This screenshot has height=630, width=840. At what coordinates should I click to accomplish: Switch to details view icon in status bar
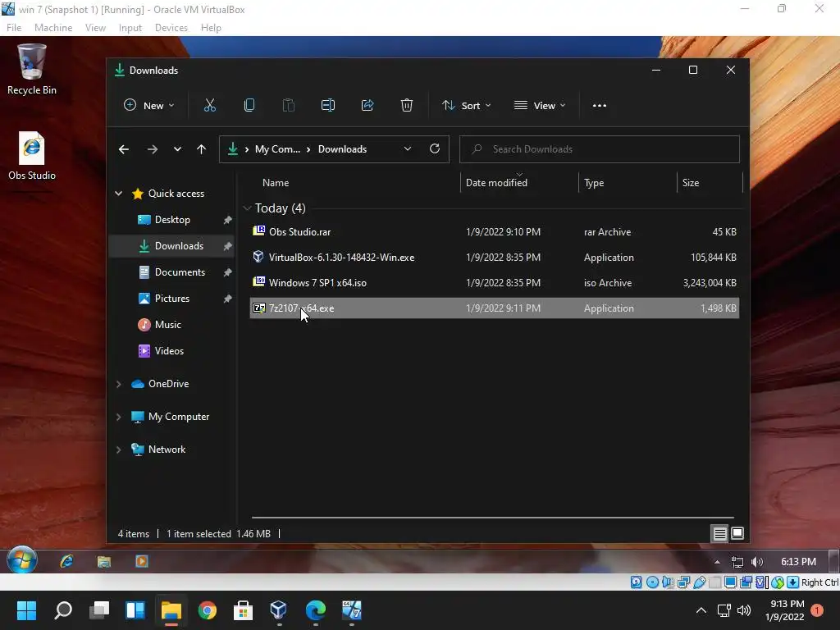(x=719, y=533)
